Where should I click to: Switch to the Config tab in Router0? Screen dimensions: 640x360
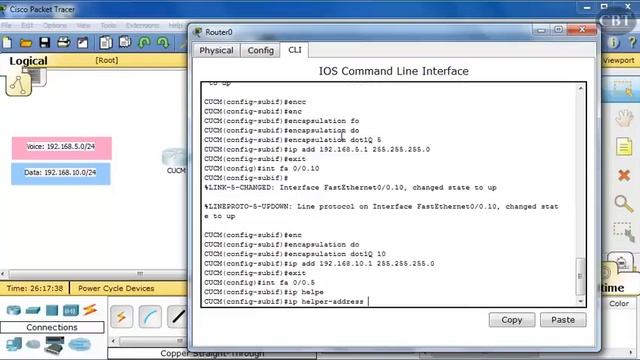pyautogui.click(x=260, y=50)
